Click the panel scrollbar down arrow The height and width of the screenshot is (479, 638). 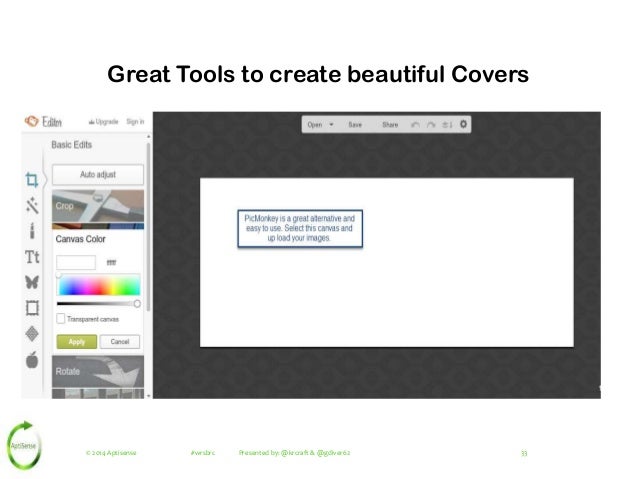click(x=149, y=395)
